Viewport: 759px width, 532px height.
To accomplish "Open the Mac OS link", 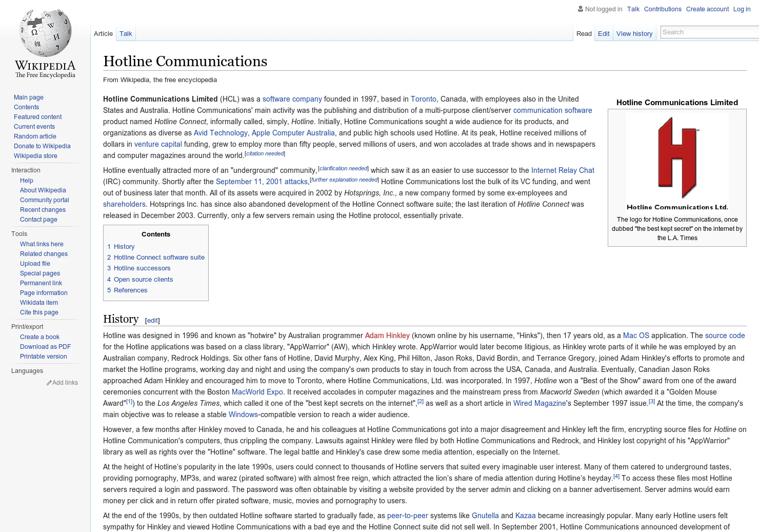I will pyautogui.click(x=636, y=336).
